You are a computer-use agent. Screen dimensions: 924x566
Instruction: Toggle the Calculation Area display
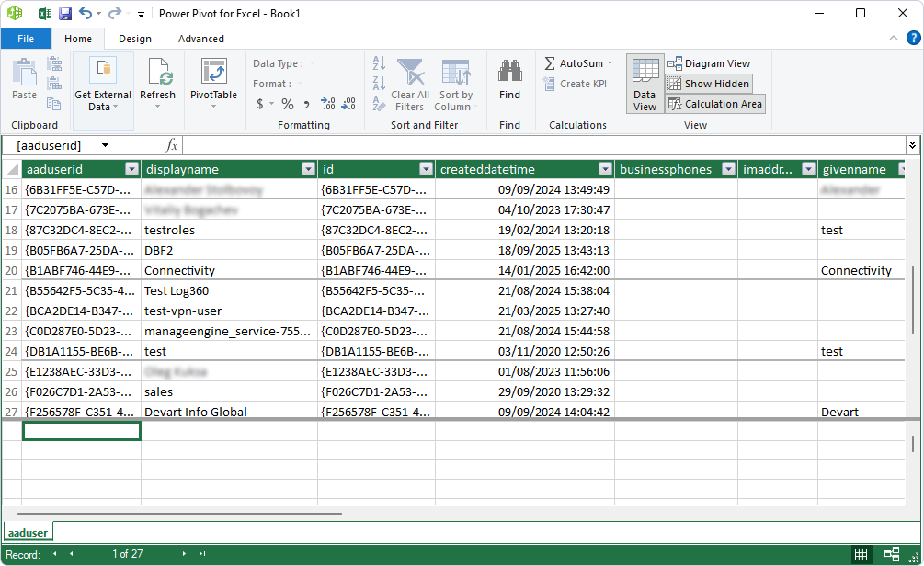tap(715, 104)
